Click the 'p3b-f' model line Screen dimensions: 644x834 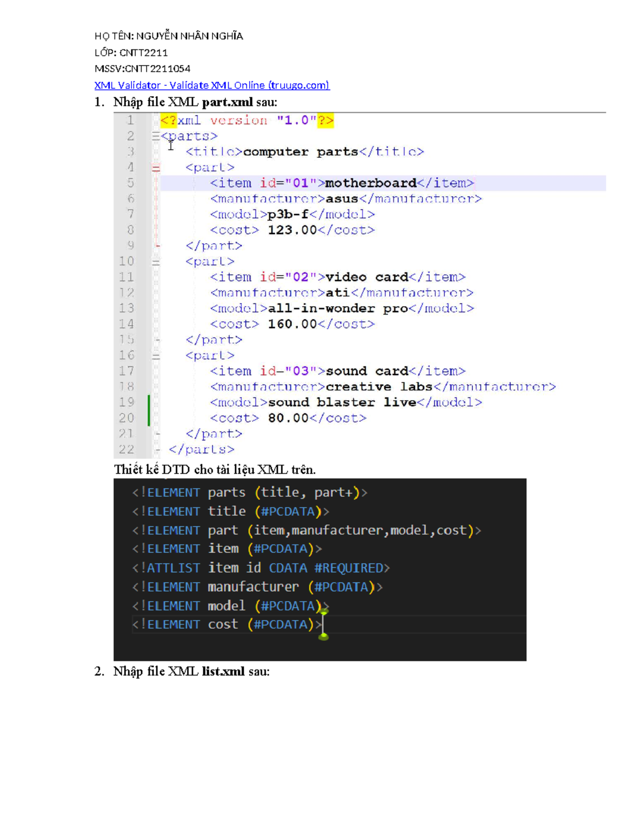pyautogui.click(x=292, y=214)
